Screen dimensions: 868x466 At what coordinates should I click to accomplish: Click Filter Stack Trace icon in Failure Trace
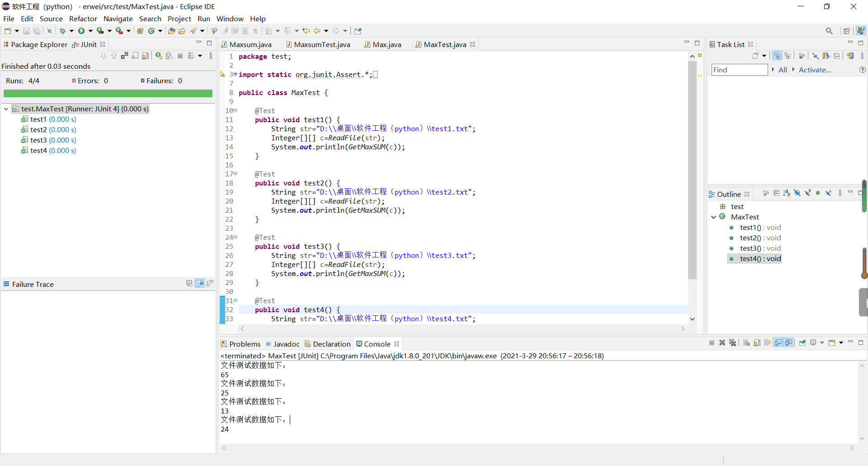[200, 284]
